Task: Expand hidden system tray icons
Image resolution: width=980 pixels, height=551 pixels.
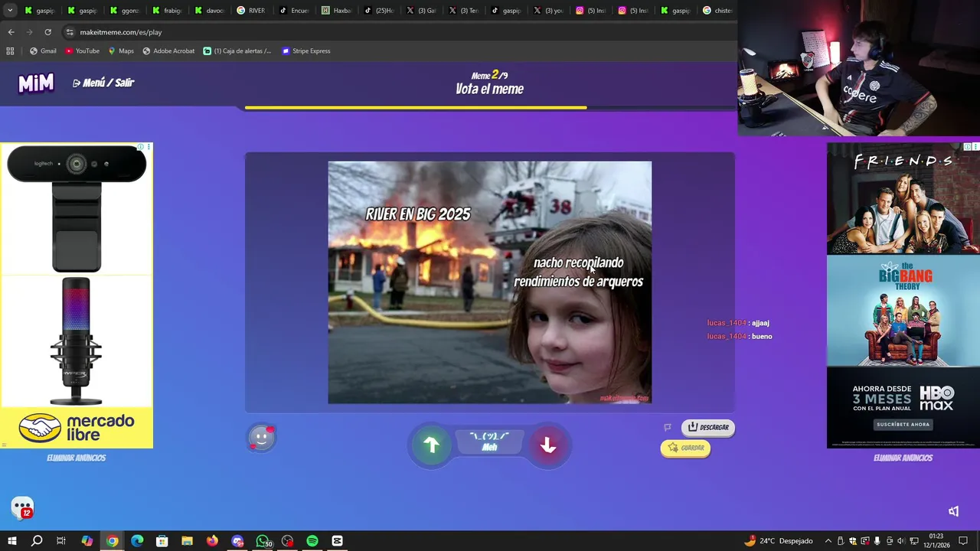Action: [828, 541]
